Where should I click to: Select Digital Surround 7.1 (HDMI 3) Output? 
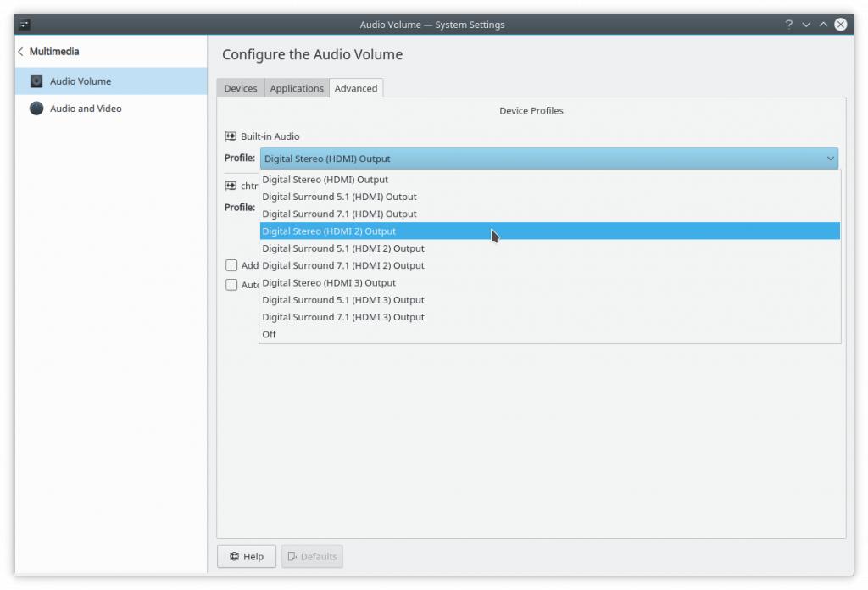343,317
